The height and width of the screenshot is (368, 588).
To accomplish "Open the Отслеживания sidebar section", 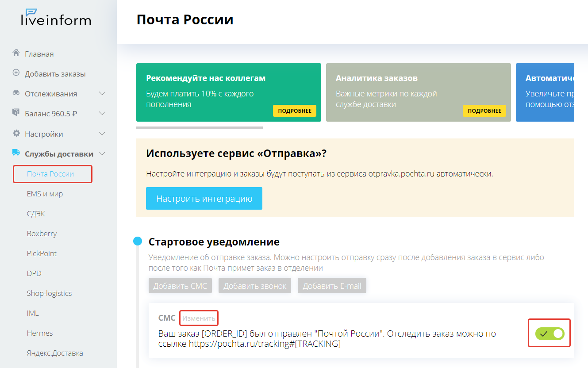I will coord(51,94).
